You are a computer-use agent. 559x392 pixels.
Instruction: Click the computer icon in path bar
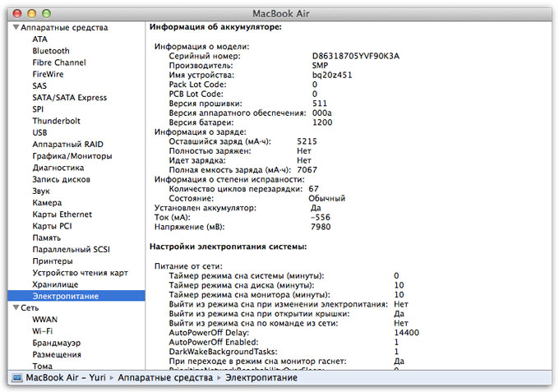point(17,378)
